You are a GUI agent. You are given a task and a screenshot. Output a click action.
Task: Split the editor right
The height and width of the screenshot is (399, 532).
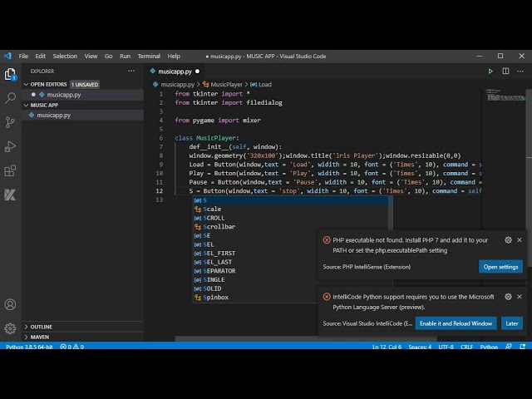505,71
